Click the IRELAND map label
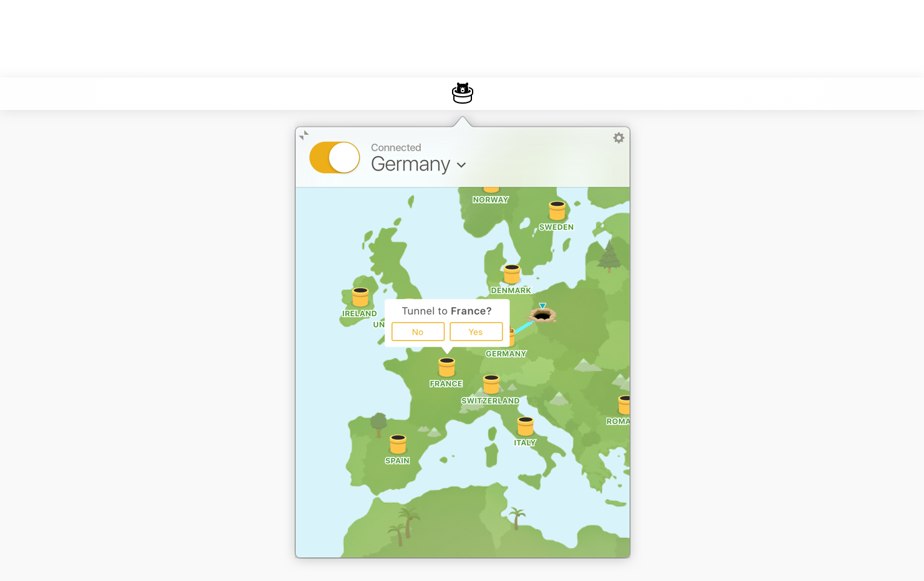This screenshot has width=924, height=581. pyautogui.click(x=360, y=314)
